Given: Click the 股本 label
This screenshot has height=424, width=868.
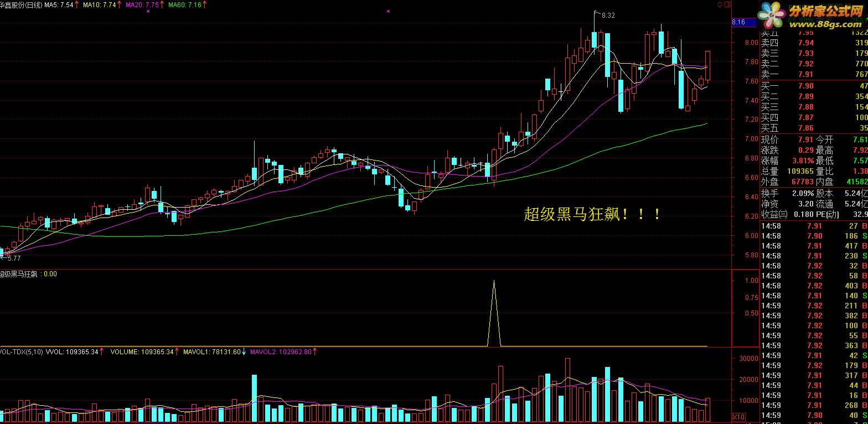Looking at the screenshot, I should click(x=825, y=193).
